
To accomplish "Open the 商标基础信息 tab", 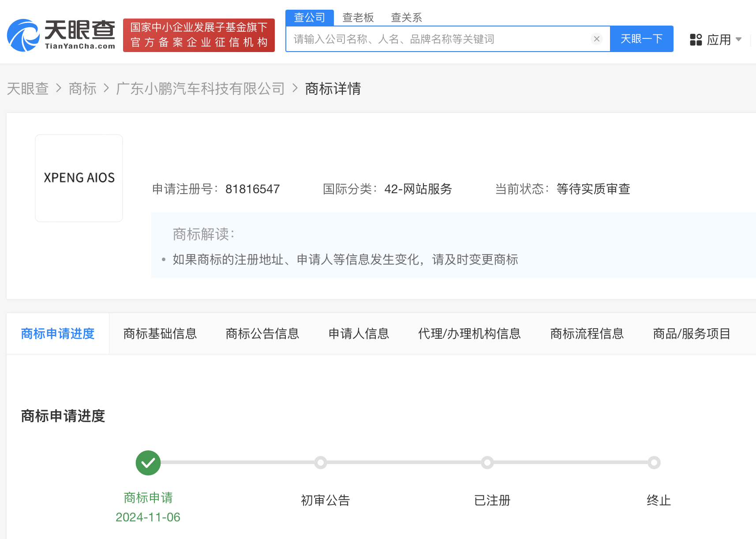I will click(x=160, y=333).
